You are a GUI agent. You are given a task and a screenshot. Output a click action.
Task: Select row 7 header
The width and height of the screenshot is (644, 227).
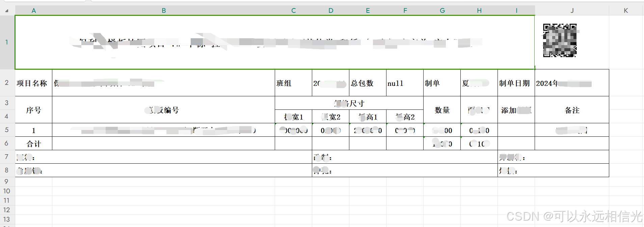7,157
